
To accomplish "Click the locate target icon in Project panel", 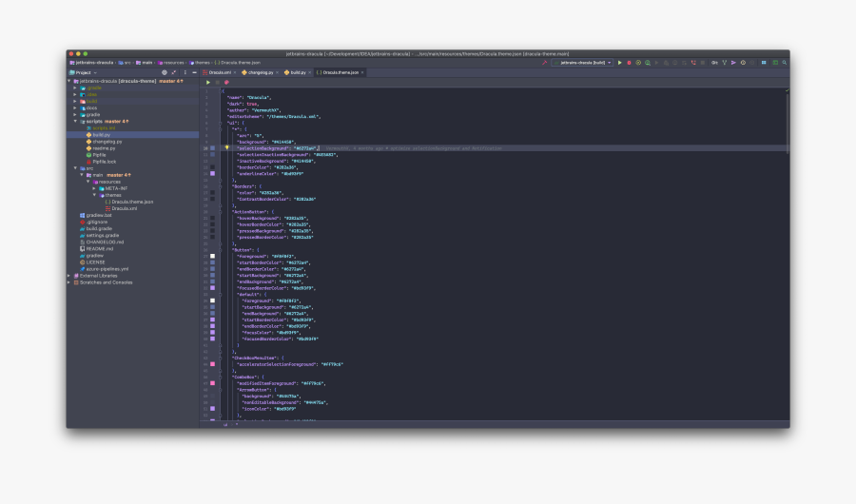I will coord(164,72).
